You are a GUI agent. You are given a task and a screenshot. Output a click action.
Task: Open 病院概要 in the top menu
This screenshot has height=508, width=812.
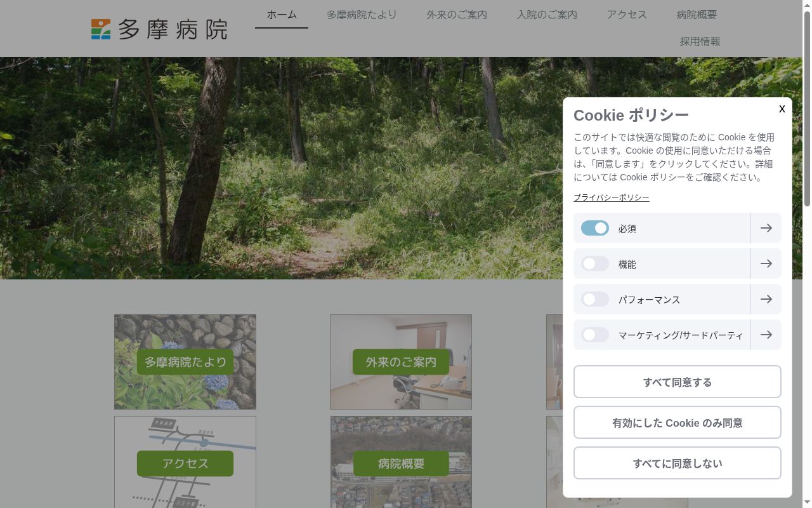(697, 15)
